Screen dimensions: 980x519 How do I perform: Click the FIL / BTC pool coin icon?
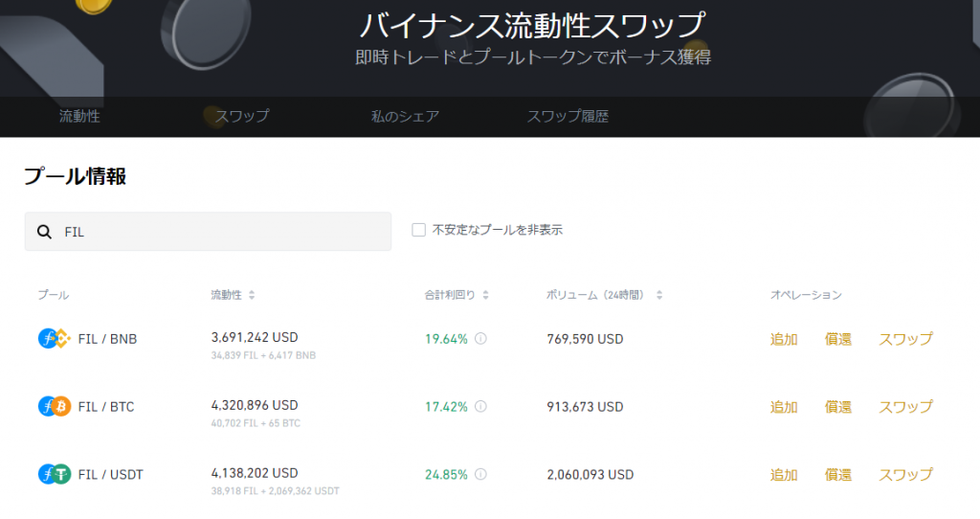pos(55,406)
